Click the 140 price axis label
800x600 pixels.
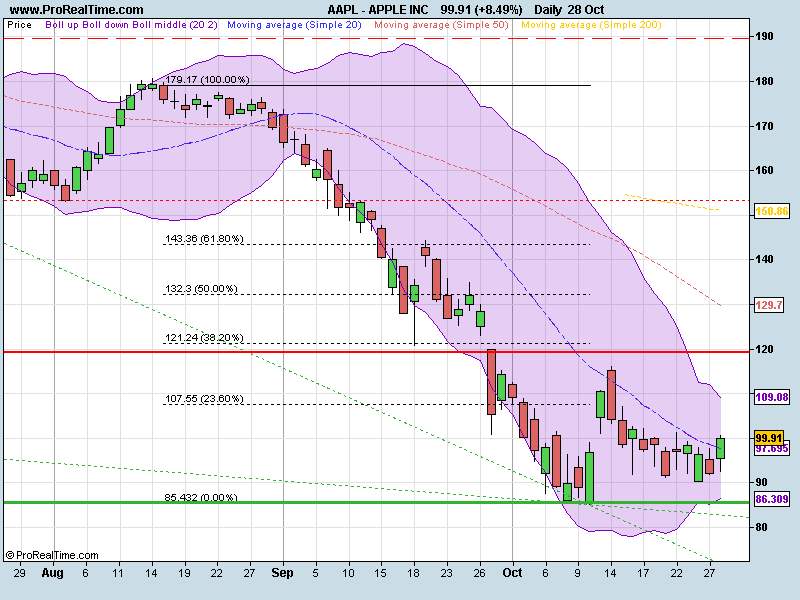coord(764,259)
